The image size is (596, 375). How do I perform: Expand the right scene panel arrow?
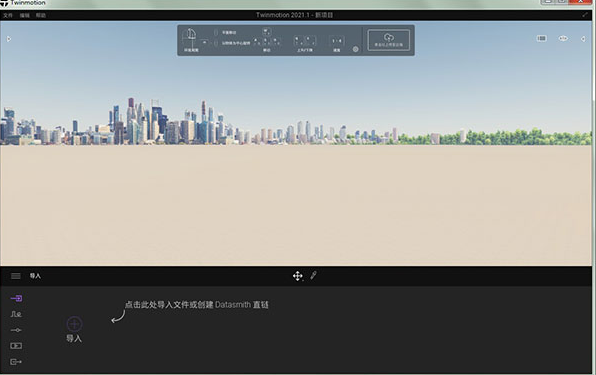tap(583, 39)
